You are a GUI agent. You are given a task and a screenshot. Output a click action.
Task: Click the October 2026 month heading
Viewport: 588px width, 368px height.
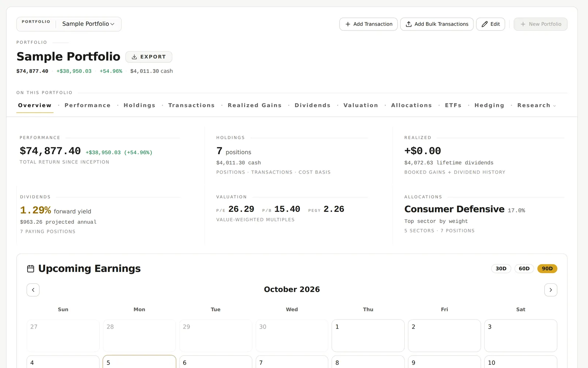tap(292, 290)
